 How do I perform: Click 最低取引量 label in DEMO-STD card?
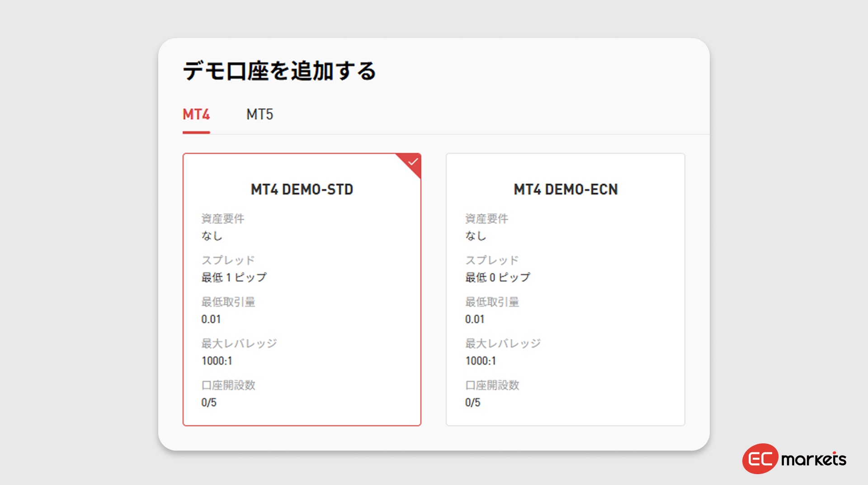click(x=228, y=302)
